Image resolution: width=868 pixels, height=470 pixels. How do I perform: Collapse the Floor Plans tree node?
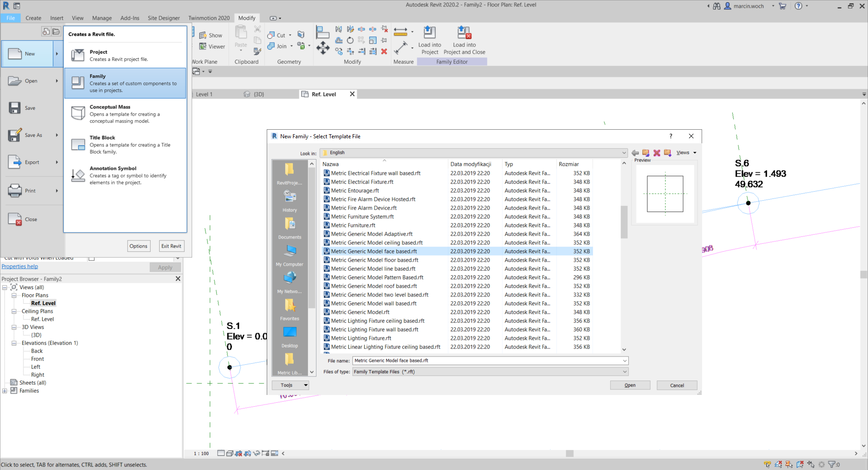[14, 296]
